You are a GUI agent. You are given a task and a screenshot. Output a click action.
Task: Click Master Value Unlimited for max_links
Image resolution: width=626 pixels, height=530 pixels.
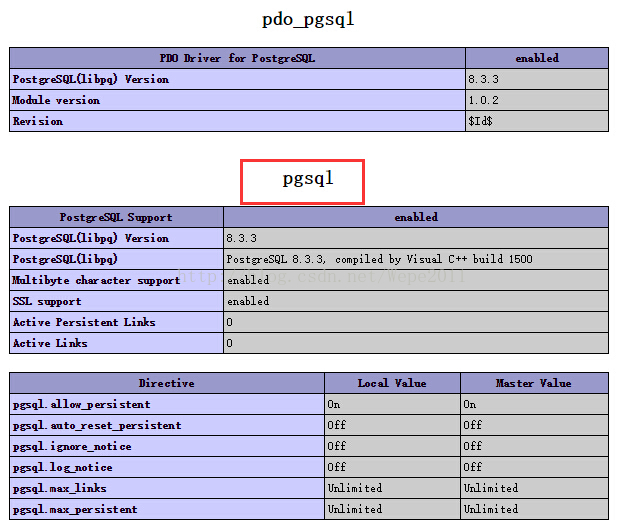pyautogui.click(x=491, y=488)
